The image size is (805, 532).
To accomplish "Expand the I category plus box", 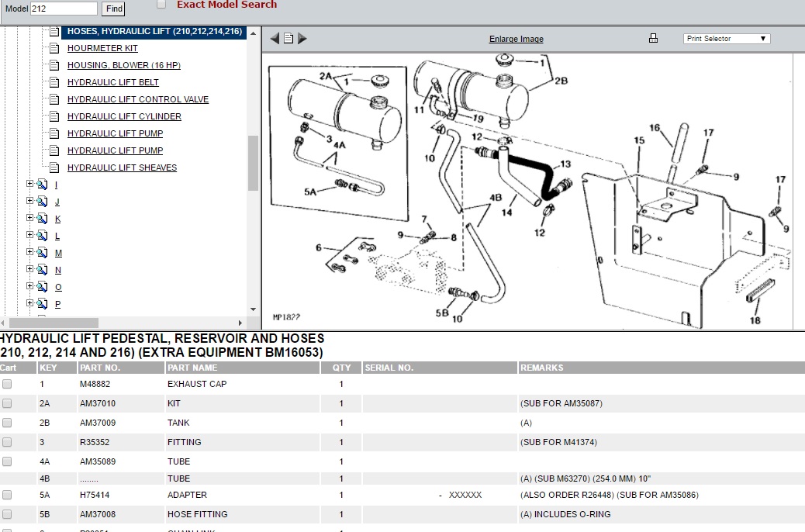I will [29, 183].
